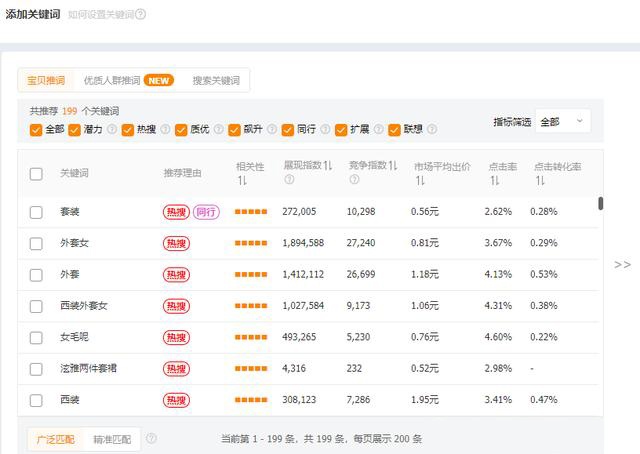The image size is (640, 454).
Task: Click relevance rating bars in 套装 row
Action: (x=251, y=212)
